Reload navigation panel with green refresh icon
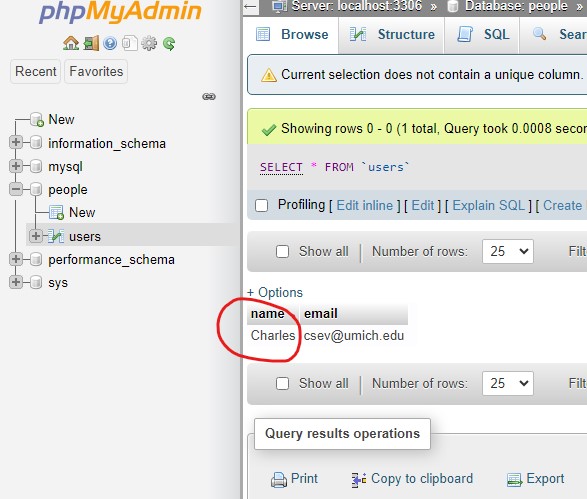Image resolution: width=587 pixels, height=499 pixels. pos(169,44)
